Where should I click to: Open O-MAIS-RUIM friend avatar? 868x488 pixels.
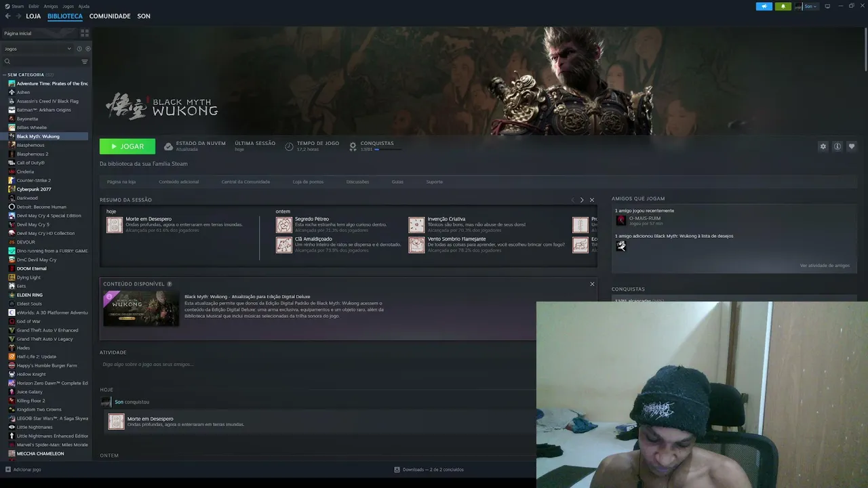[x=621, y=220]
